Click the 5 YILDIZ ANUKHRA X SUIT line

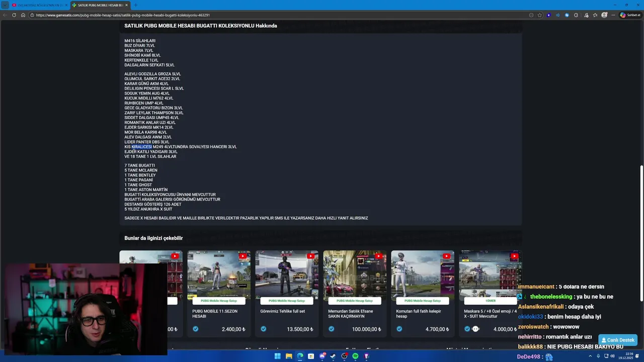click(148, 209)
